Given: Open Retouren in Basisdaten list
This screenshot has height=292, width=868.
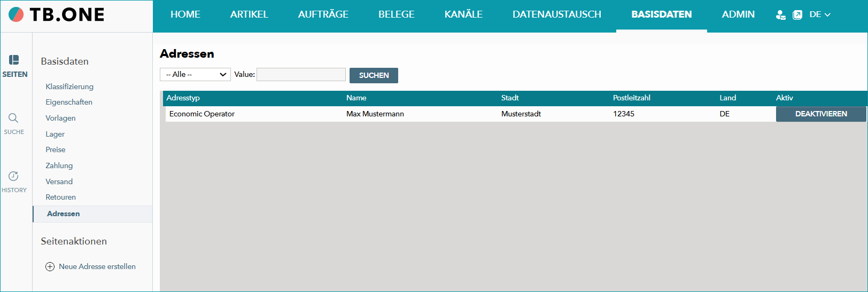Looking at the screenshot, I should click(60, 197).
